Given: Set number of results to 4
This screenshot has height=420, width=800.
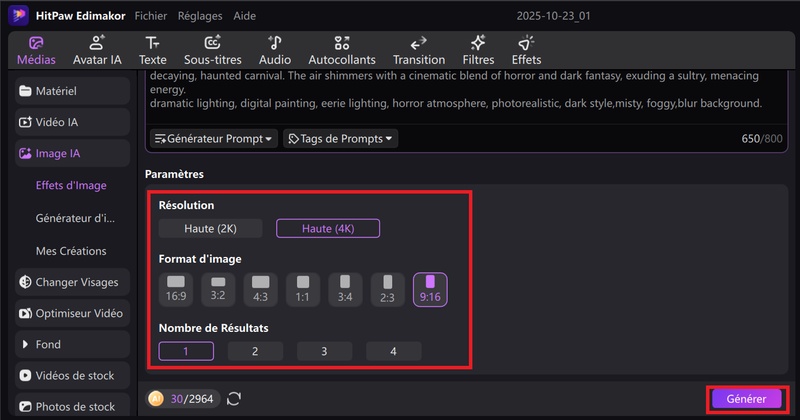Looking at the screenshot, I should pos(393,351).
